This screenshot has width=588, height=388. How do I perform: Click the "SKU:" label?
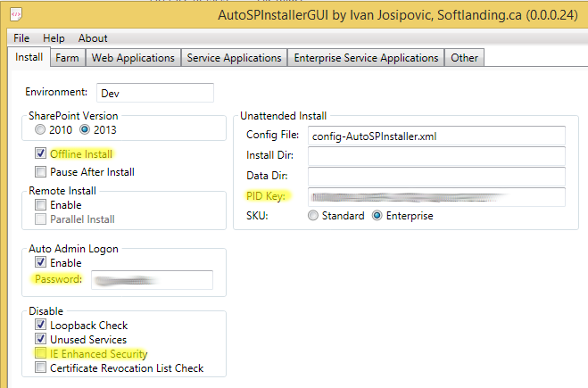pyautogui.click(x=257, y=216)
